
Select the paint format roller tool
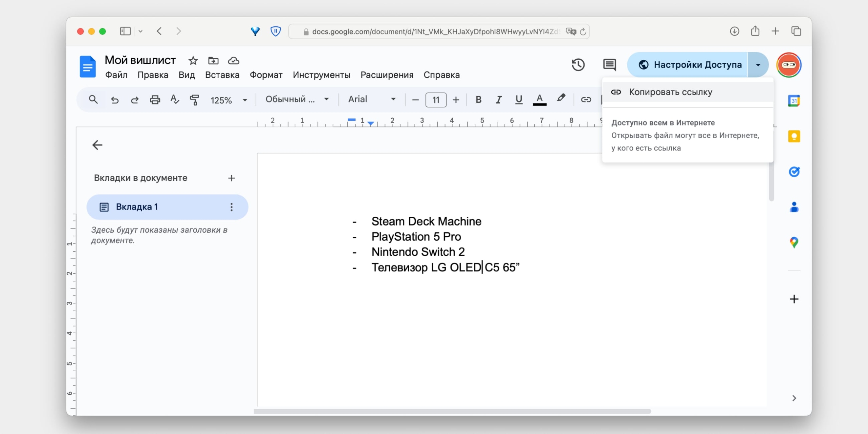[x=194, y=100]
